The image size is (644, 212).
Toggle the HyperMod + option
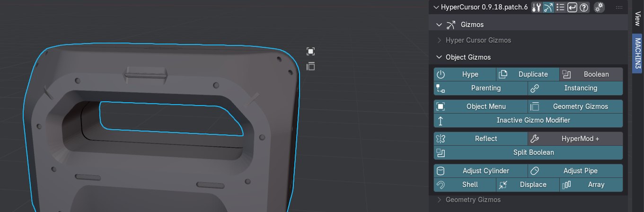[x=575, y=139]
